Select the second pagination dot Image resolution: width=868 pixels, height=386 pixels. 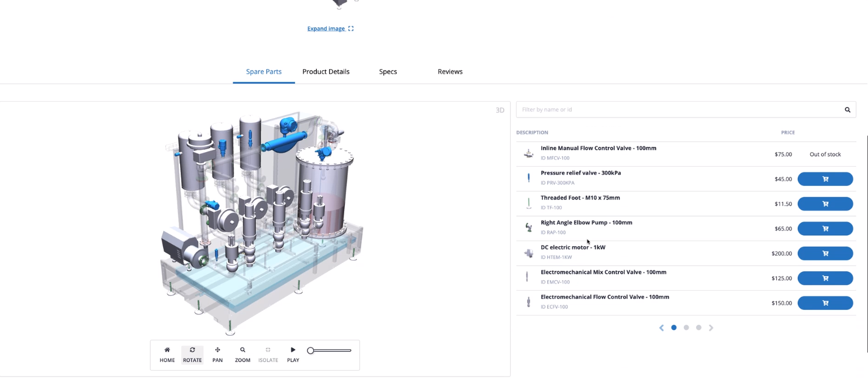tap(686, 328)
